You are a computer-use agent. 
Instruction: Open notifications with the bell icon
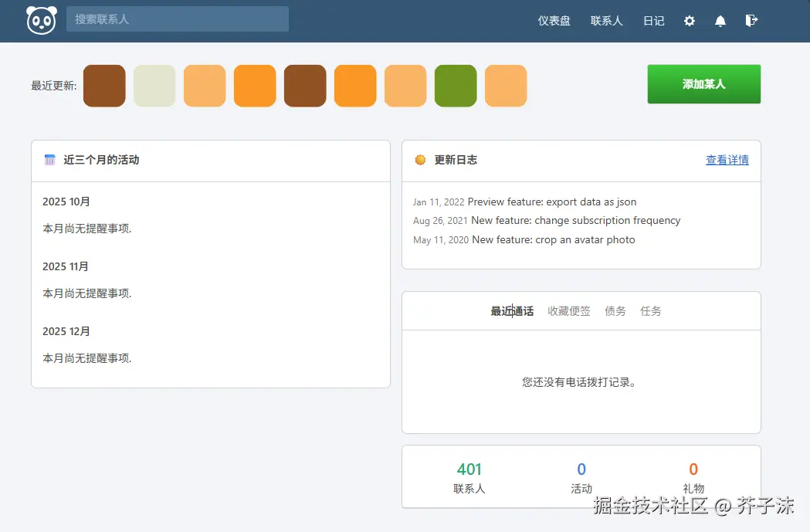coord(720,21)
